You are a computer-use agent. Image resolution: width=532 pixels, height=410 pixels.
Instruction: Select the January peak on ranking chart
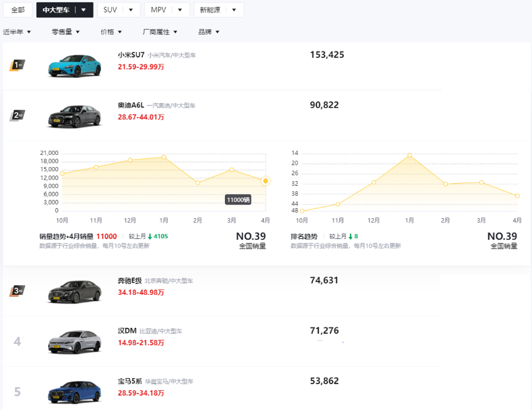point(410,155)
